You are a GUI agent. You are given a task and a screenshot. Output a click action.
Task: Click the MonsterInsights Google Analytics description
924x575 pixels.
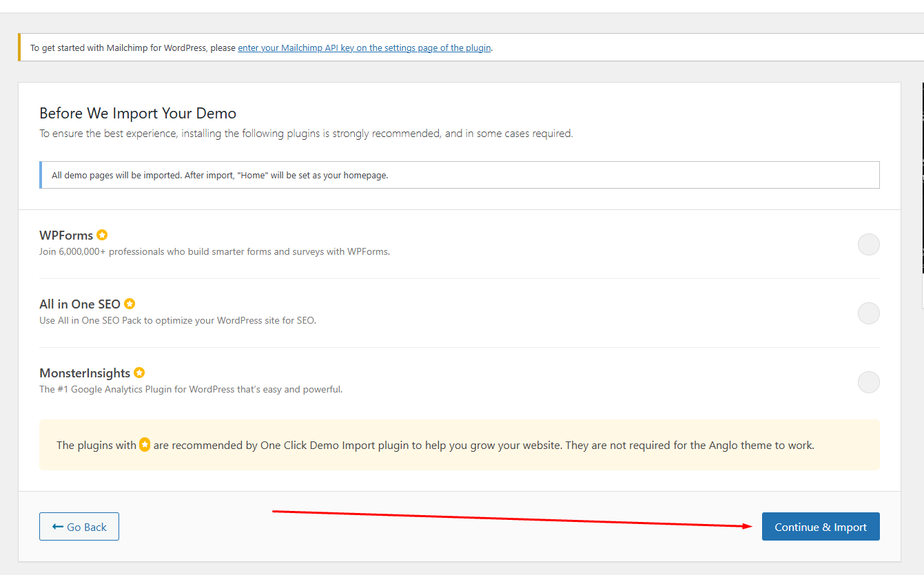coord(191,390)
